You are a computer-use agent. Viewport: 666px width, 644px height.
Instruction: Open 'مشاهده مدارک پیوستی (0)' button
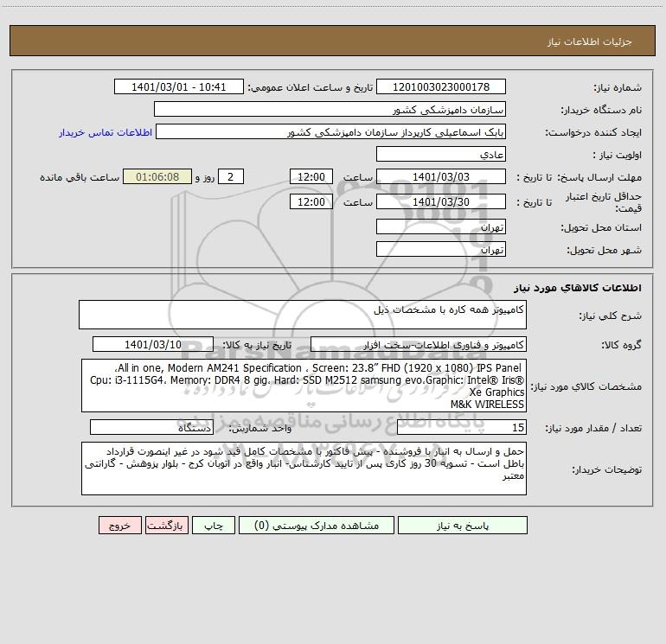[x=317, y=526]
